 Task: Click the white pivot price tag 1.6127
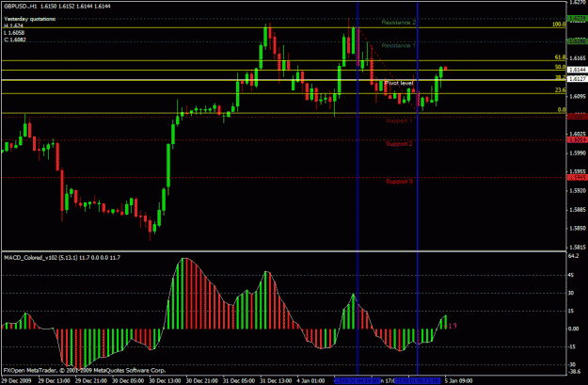pos(578,79)
